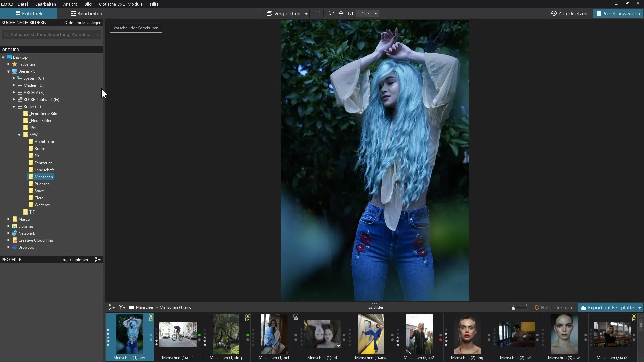Switch to the Fotothek tab

click(x=29, y=13)
